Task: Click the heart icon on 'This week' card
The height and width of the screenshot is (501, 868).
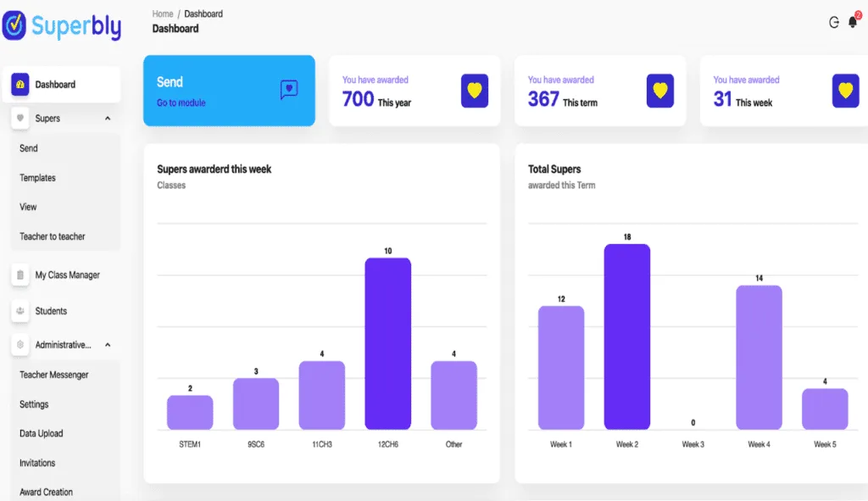Action: 845,90
